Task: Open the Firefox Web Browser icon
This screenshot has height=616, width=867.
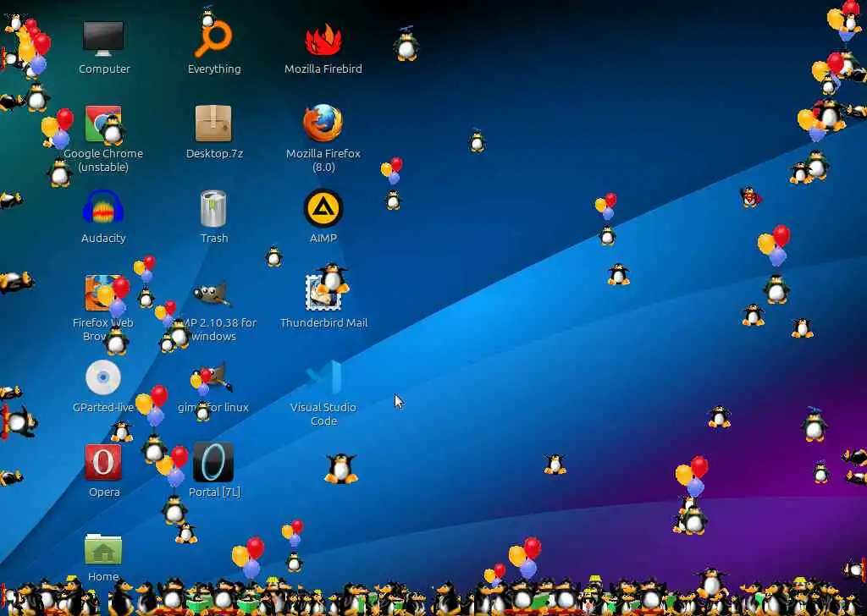Action: [x=103, y=294]
